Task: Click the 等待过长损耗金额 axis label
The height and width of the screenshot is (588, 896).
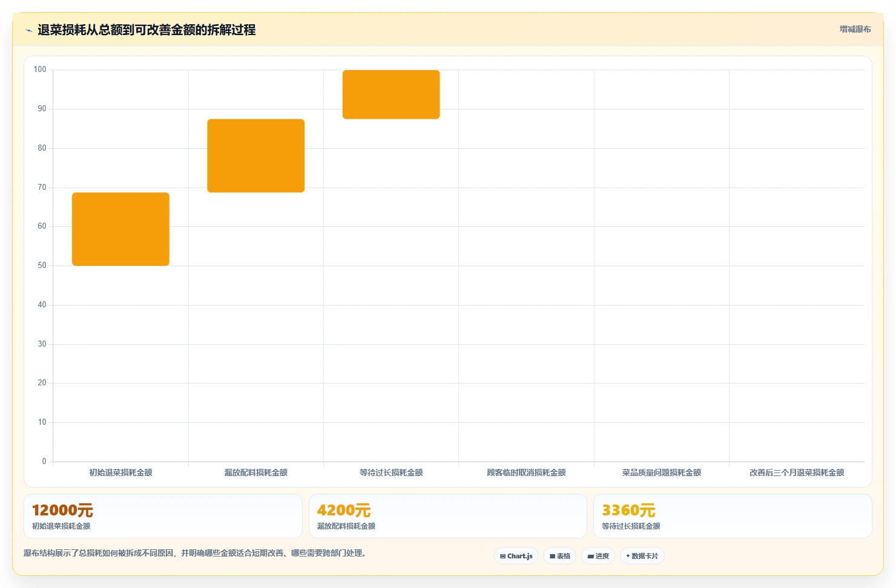Action: 391,472
